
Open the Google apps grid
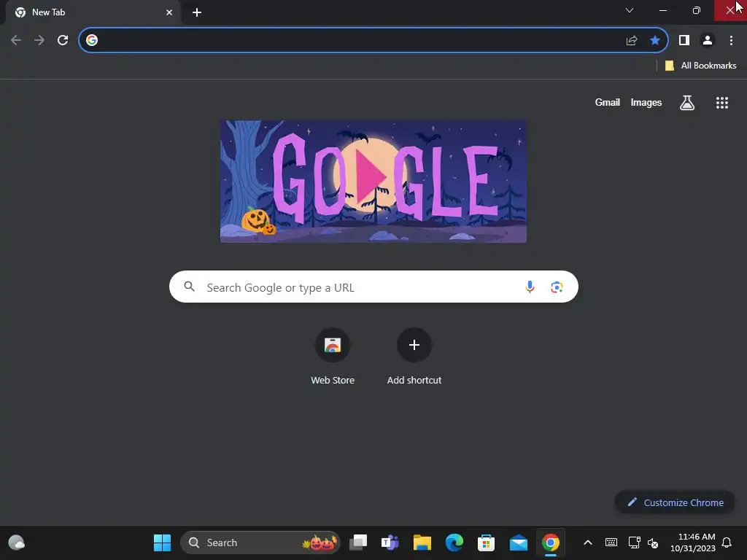pyautogui.click(x=722, y=103)
